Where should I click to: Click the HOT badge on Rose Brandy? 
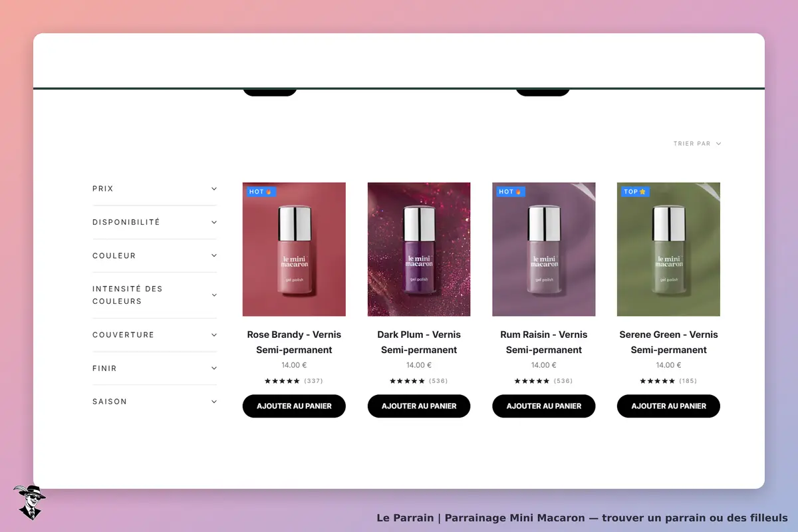click(261, 192)
